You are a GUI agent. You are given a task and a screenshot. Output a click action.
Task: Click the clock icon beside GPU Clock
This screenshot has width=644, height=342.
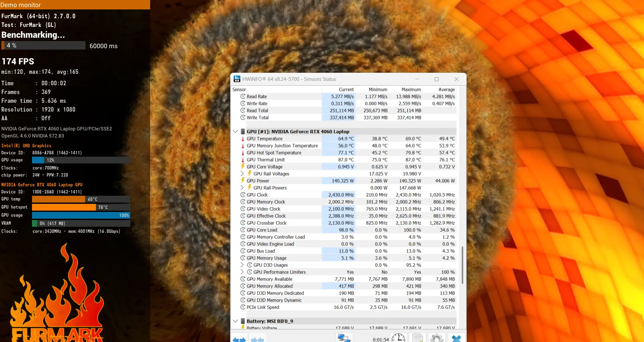pos(243,195)
